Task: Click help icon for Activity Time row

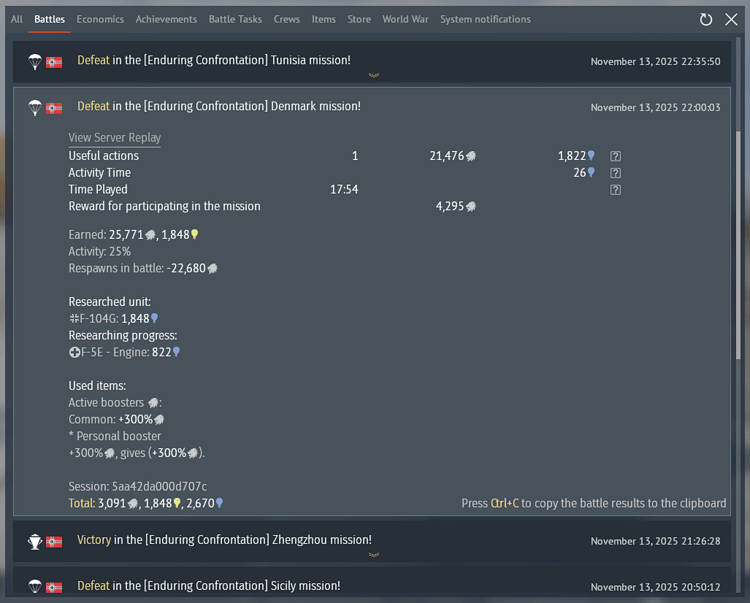Action: click(x=616, y=173)
